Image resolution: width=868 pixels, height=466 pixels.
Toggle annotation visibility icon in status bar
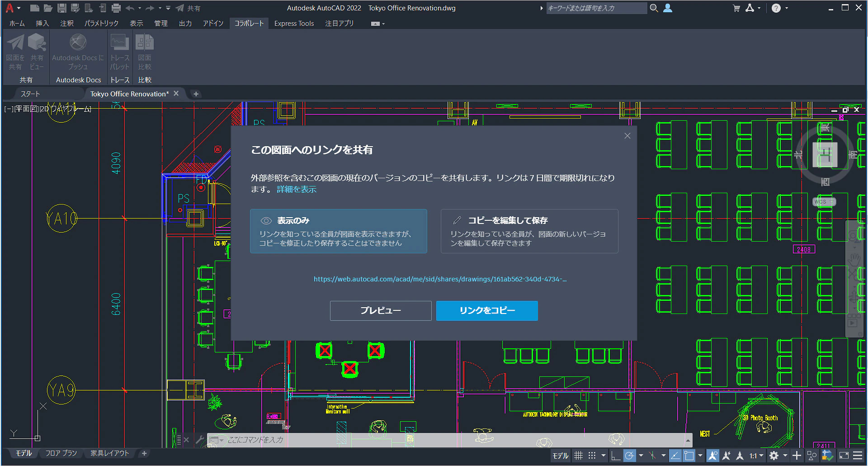pyautogui.click(x=712, y=456)
